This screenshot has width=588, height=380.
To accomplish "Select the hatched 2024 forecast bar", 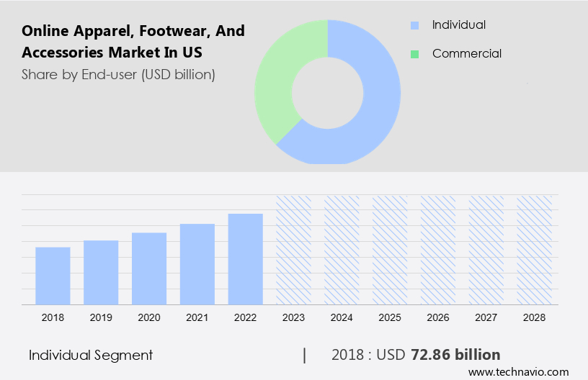I will click(x=342, y=250).
